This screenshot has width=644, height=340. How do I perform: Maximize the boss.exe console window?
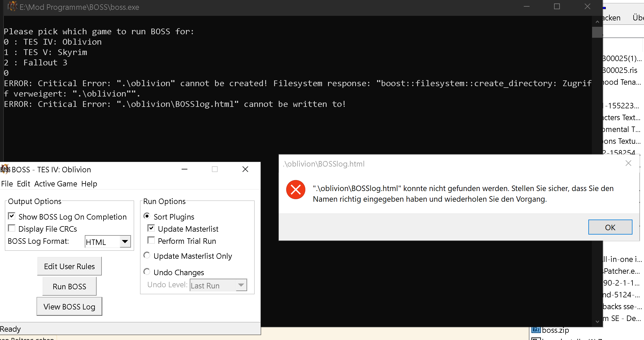click(557, 7)
